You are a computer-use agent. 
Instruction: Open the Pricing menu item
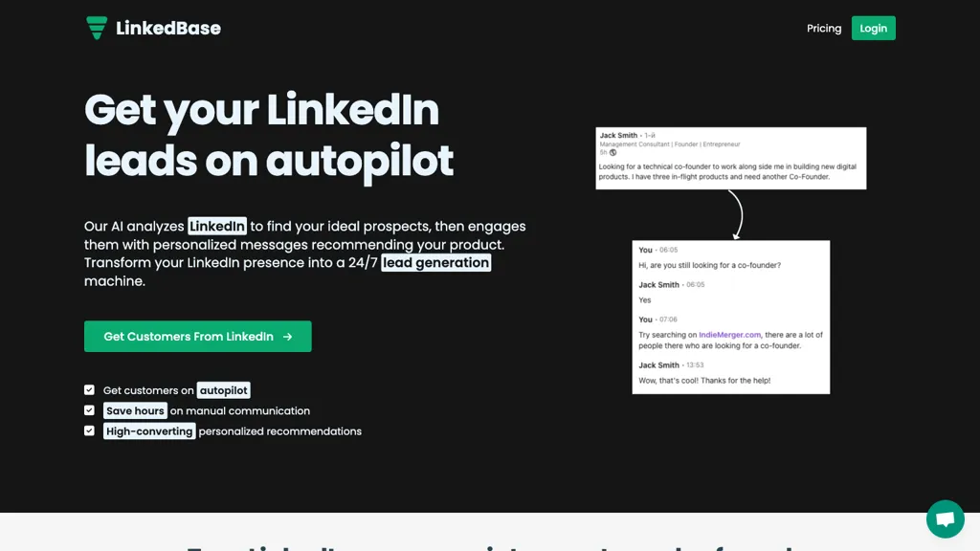[x=824, y=28]
